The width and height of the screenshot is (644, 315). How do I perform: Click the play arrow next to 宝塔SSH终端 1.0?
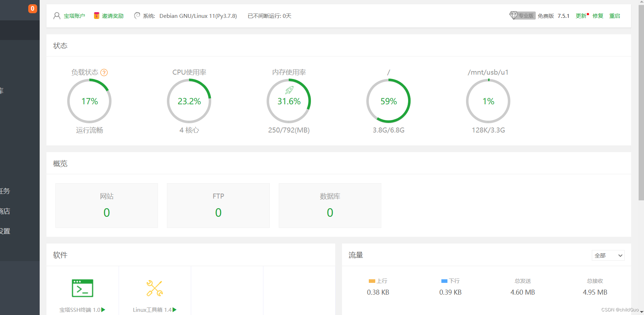click(x=103, y=310)
